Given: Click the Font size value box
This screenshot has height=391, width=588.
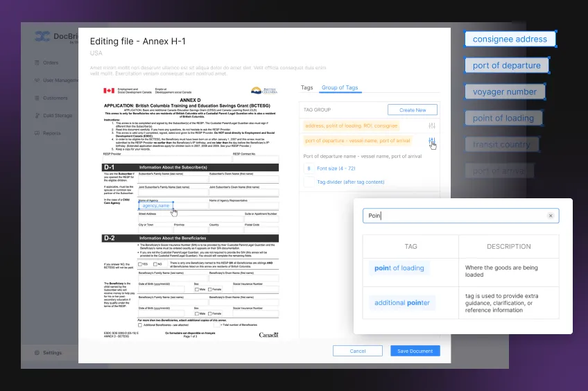Looking at the screenshot, I should pyautogui.click(x=309, y=168).
